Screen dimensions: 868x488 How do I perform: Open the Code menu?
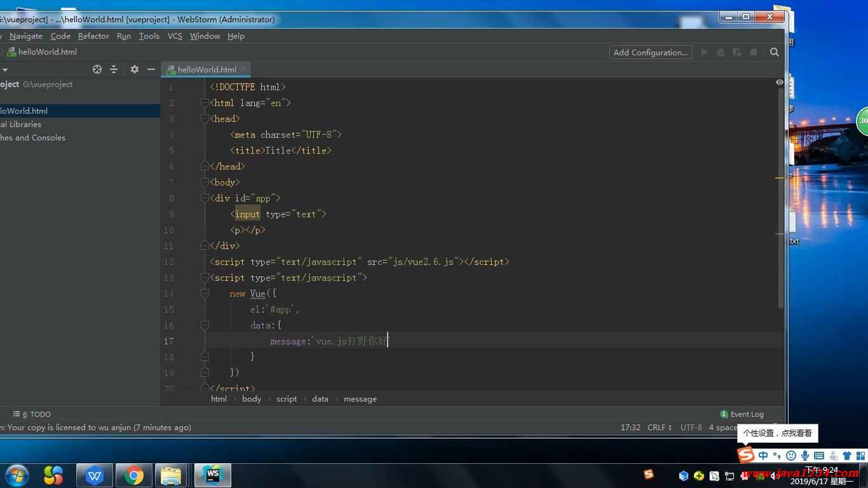(60, 36)
